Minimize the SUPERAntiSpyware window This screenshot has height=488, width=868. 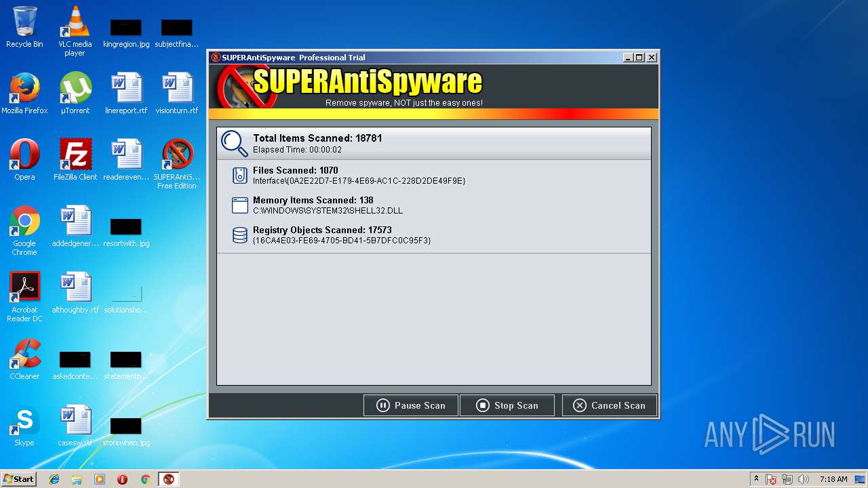pos(628,58)
